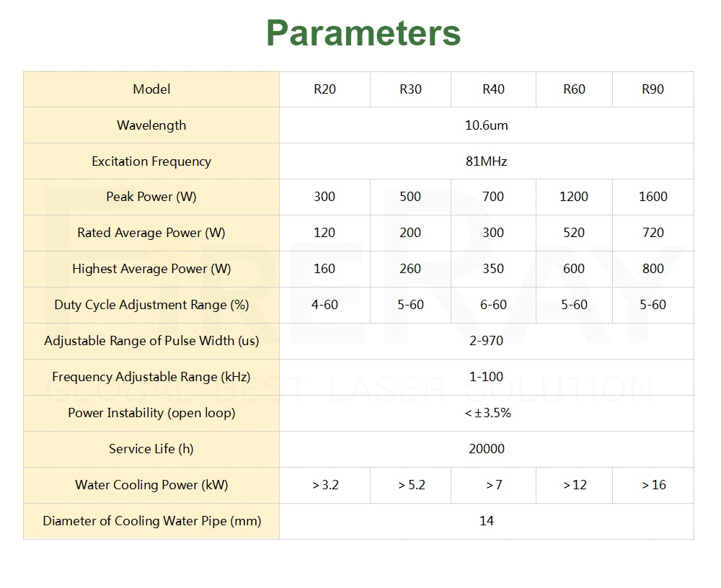721x588 pixels.
Task: Click the service life value "20000"
Action: point(487,449)
